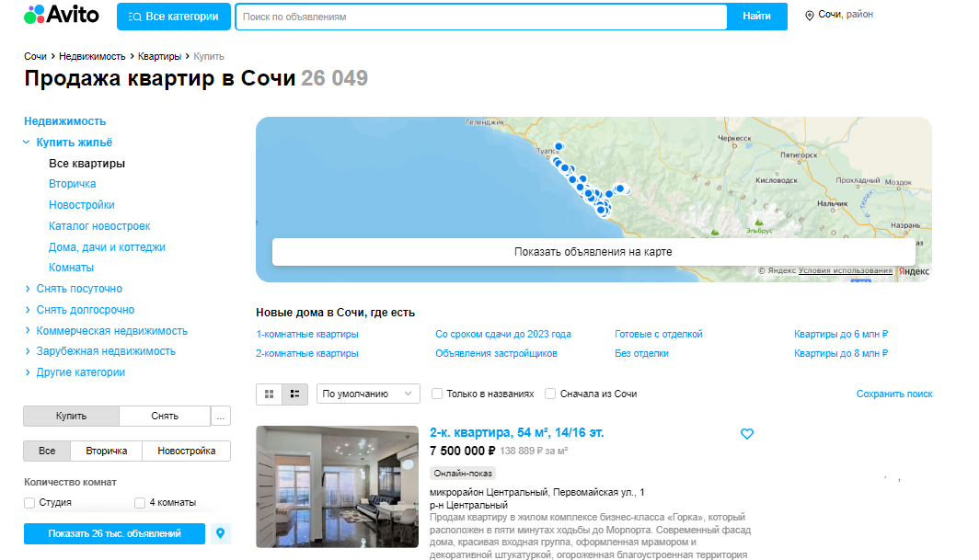Select the Студия room checkbox
This screenshot has width=979, height=560.
coord(29,502)
